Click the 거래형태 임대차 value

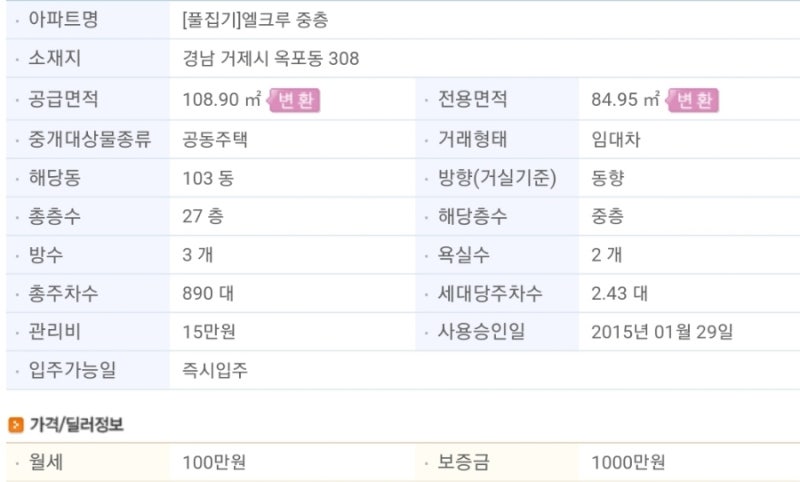pos(616,139)
